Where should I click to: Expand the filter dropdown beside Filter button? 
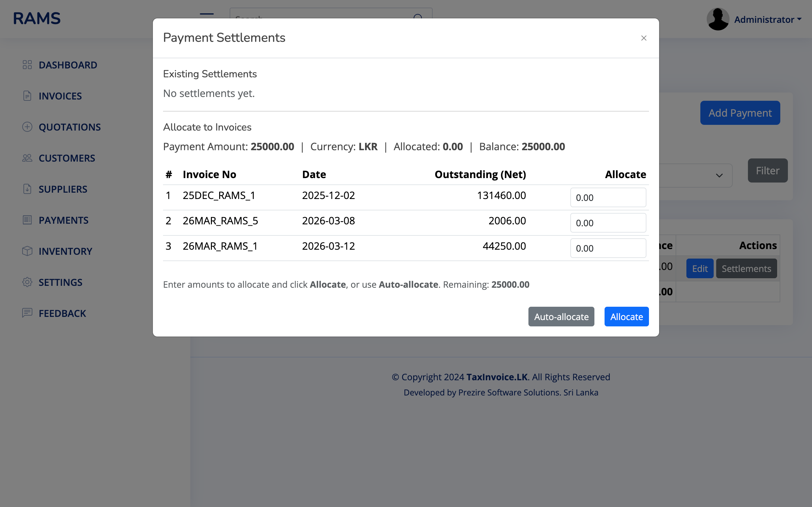719,175
